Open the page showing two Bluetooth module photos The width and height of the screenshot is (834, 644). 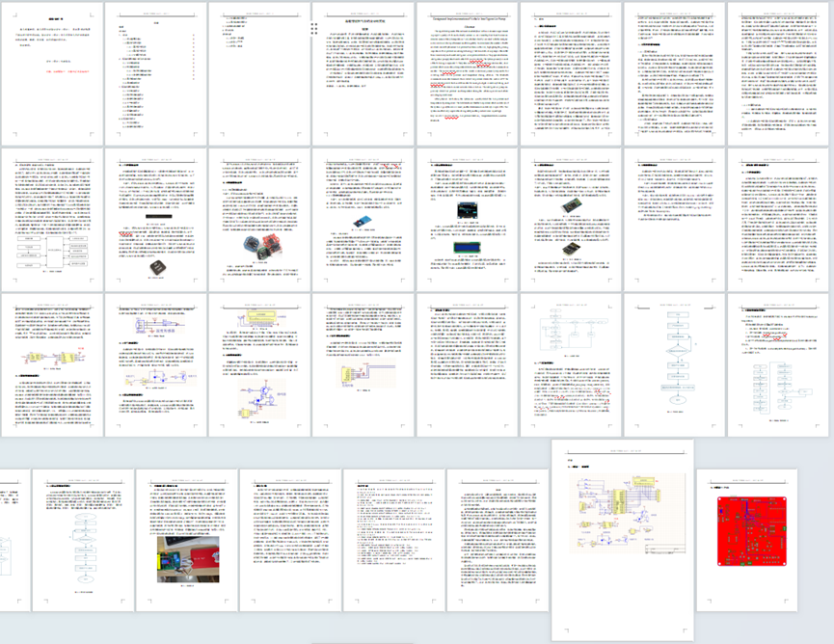(x=571, y=220)
